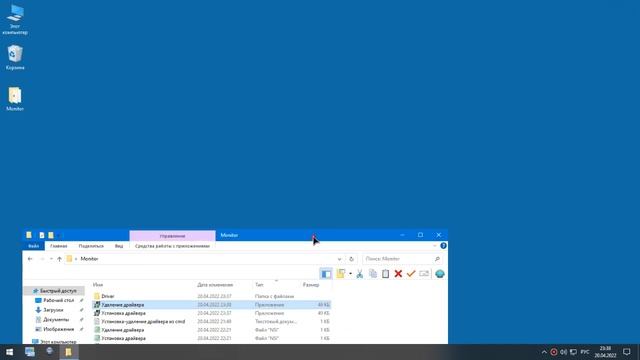Go back with the left arrow
This screenshot has width=640, height=360.
(30, 259)
